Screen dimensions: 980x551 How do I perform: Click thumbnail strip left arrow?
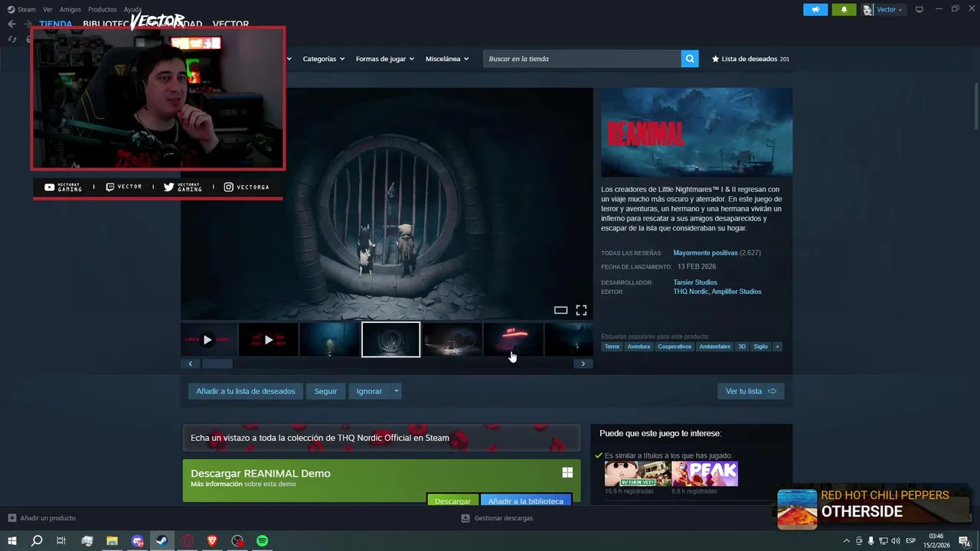[190, 364]
